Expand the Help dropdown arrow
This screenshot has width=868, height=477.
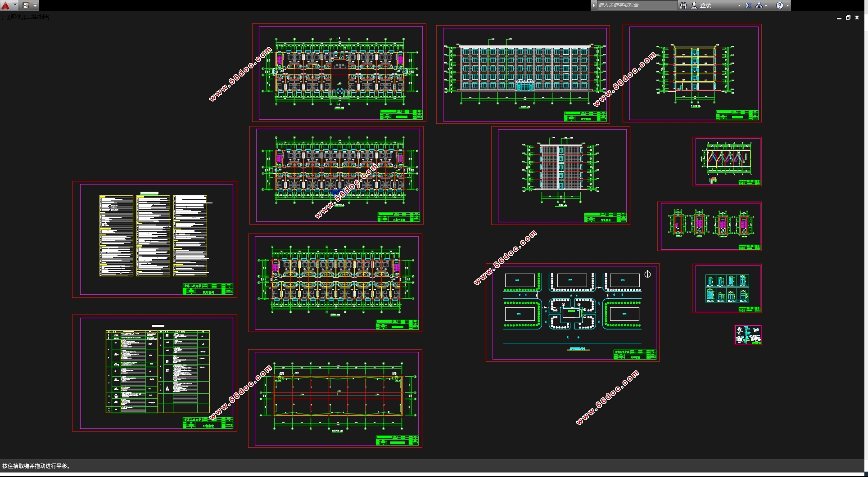[x=787, y=5]
